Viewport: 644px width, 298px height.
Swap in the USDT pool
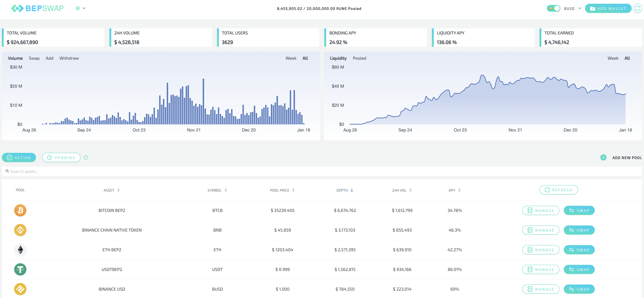click(x=579, y=269)
